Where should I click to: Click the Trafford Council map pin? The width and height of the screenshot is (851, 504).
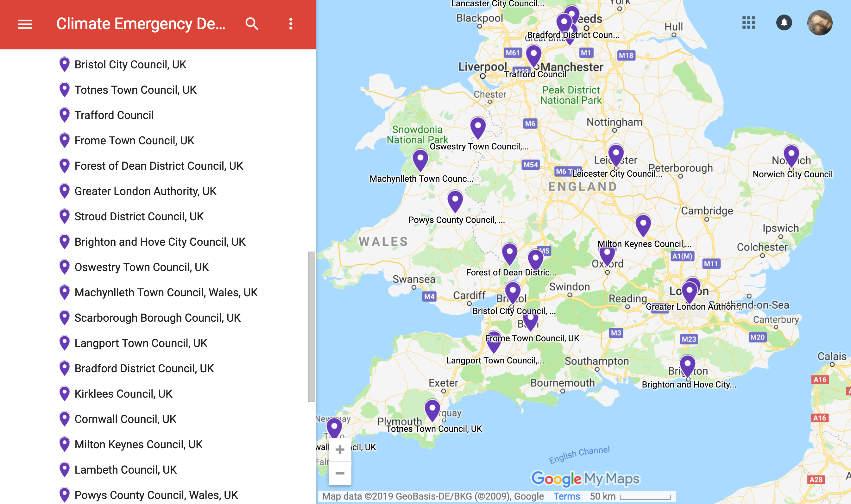(533, 56)
